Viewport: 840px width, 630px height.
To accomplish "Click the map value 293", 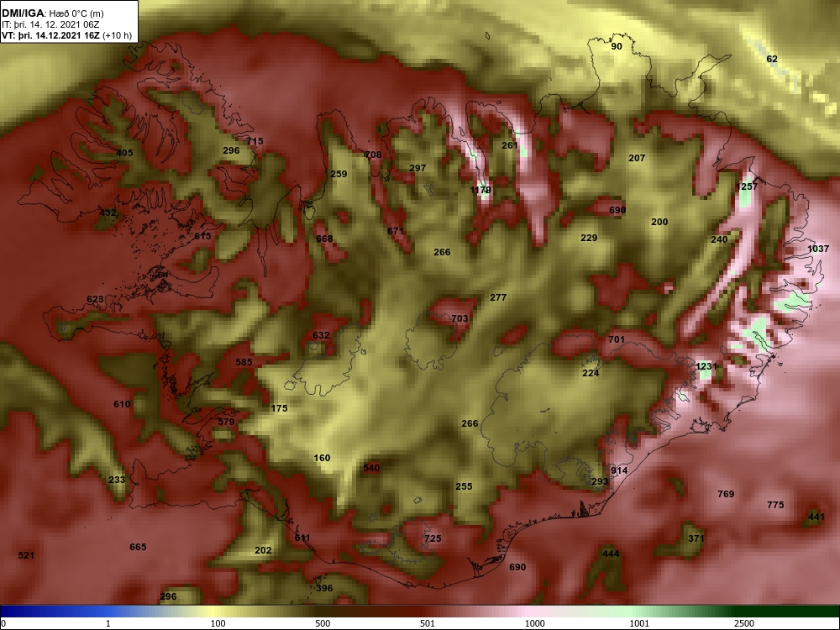I will [600, 481].
